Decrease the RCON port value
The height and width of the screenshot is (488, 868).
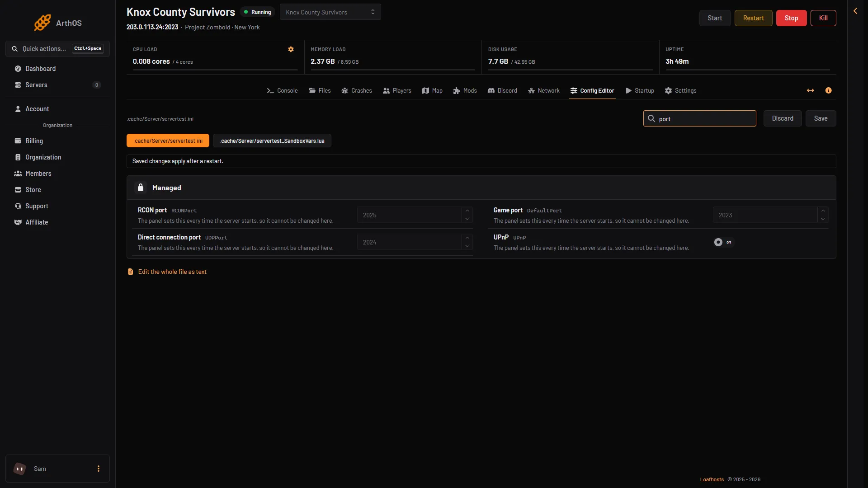tap(467, 219)
